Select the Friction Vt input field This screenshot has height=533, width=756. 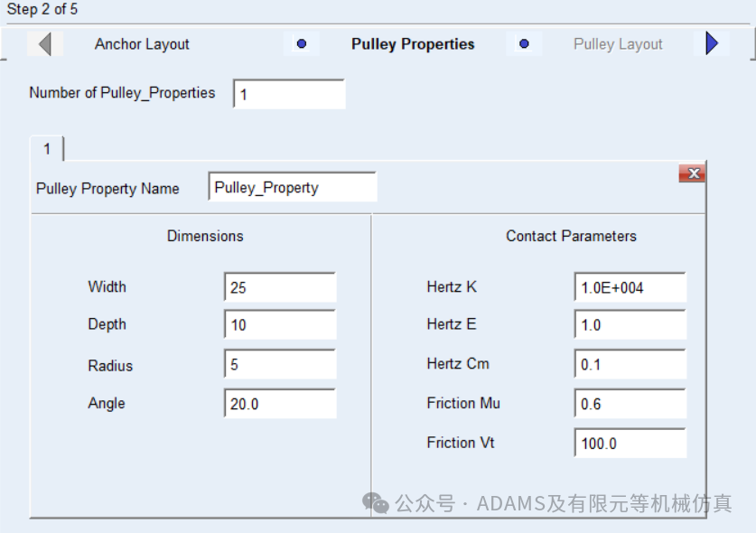tap(630, 443)
